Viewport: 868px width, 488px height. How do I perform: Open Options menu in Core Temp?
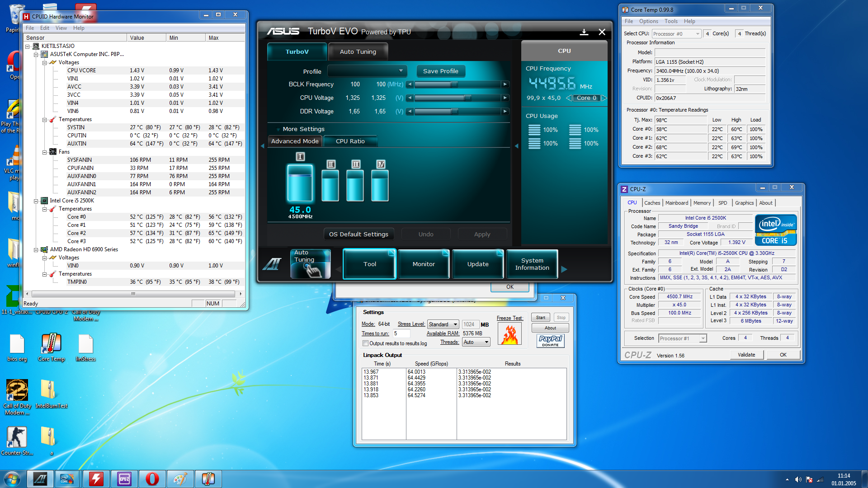click(x=648, y=21)
